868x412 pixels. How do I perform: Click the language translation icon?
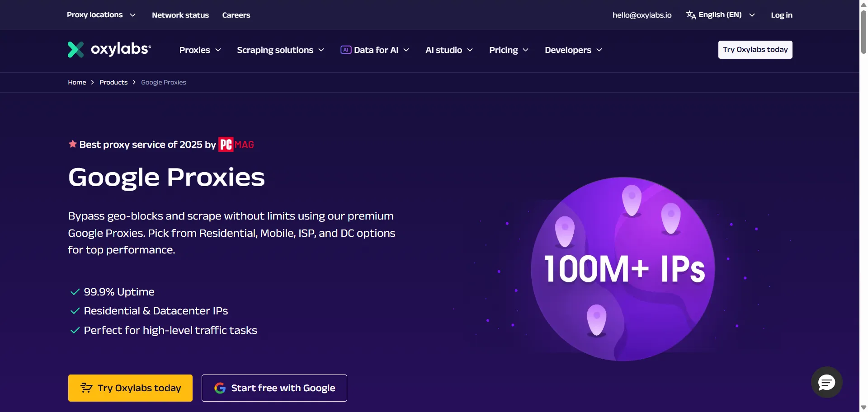[691, 14]
